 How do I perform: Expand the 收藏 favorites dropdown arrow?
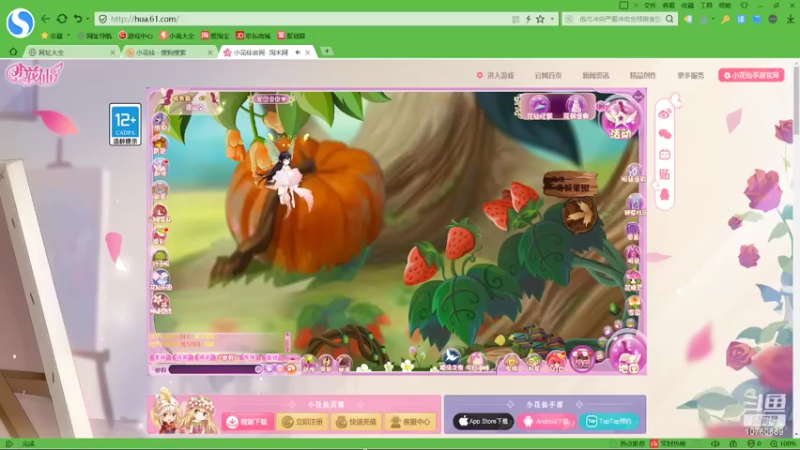[68, 36]
